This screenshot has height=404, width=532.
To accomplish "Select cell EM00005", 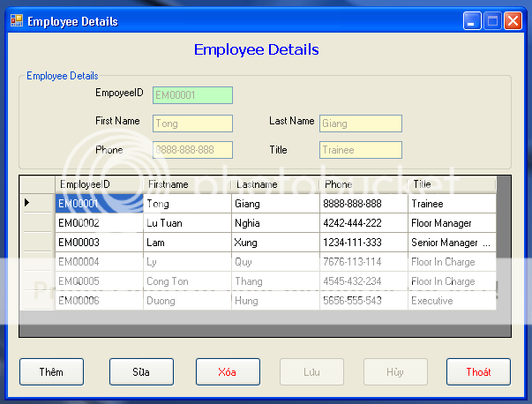I will [x=99, y=281].
